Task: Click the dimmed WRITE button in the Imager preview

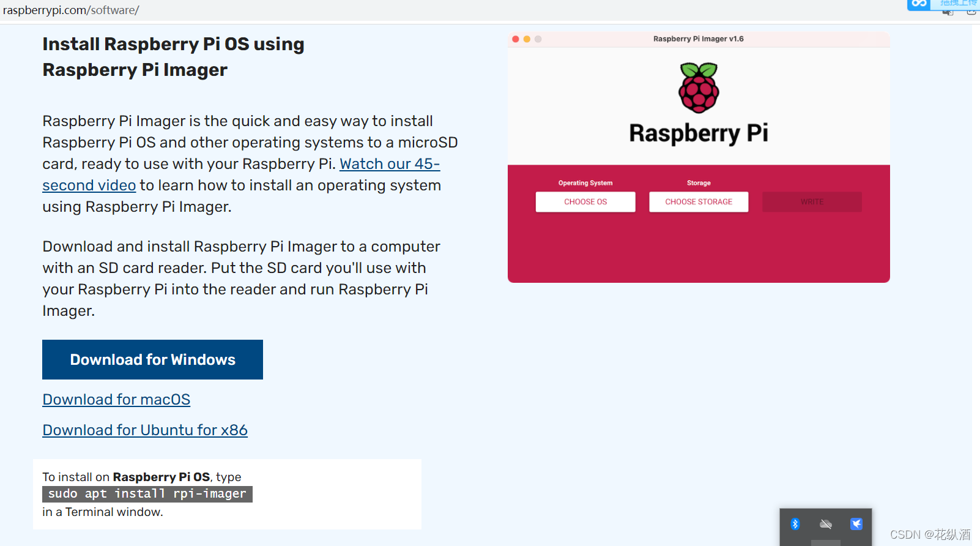Action: click(x=812, y=202)
